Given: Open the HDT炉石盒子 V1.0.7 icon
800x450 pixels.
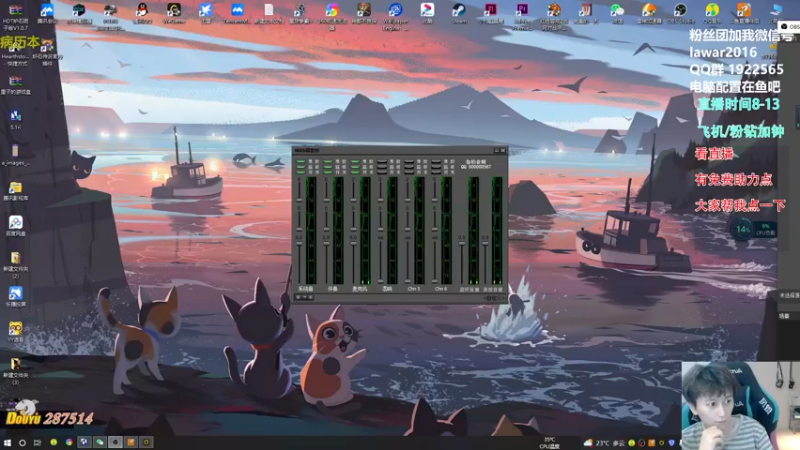Looking at the screenshot, I should click(15, 10).
